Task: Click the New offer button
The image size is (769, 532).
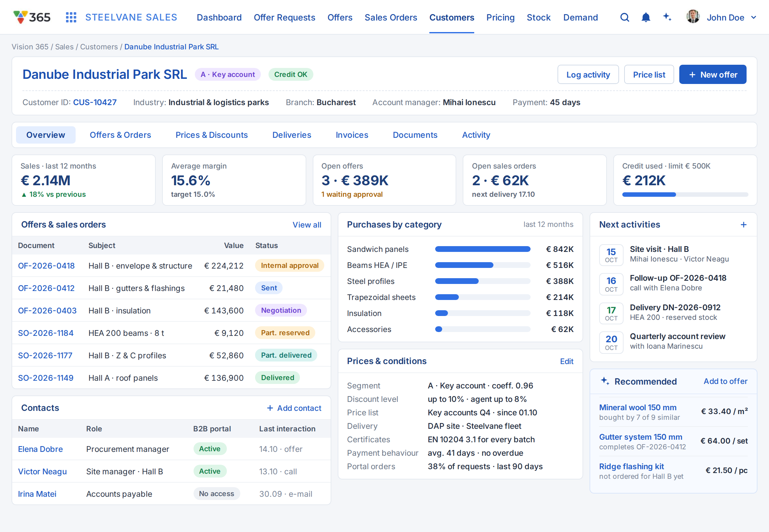Action: point(712,75)
